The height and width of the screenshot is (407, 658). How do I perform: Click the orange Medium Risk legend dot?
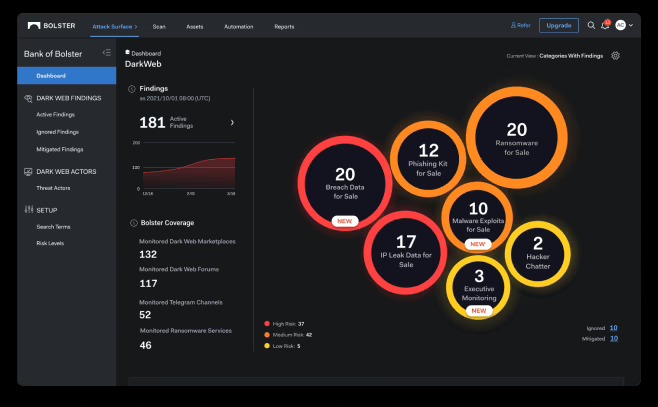pos(267,335)
